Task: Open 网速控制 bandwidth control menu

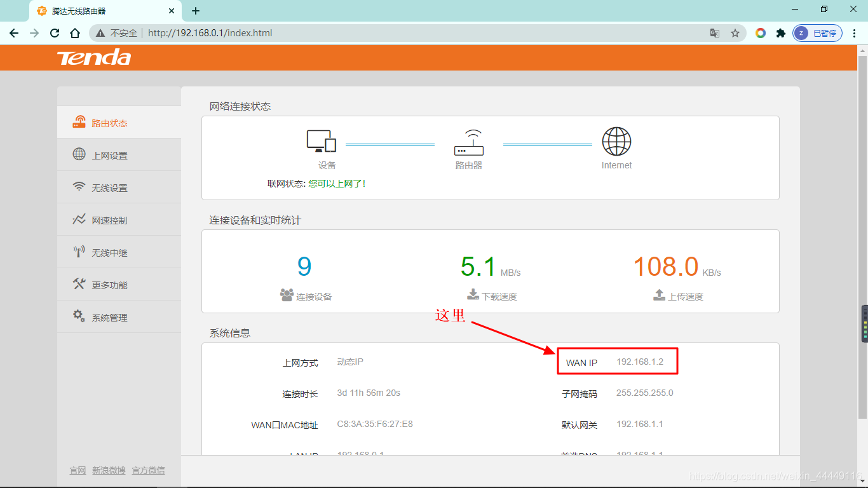Action: (x=119, y=220)
